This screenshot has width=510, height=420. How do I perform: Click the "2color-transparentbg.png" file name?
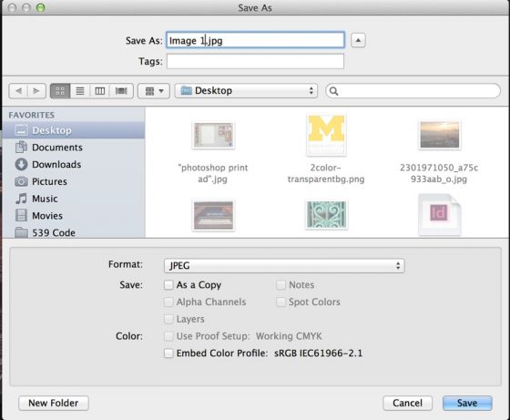click(x=326, y=173)
